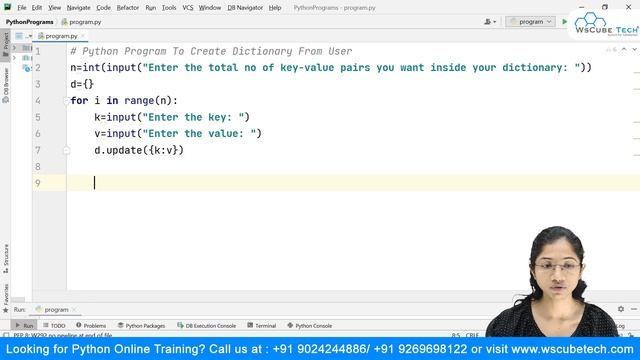Toggle the DB Browser tool window
Screen dimensions: 640x360
pos(5,85)
